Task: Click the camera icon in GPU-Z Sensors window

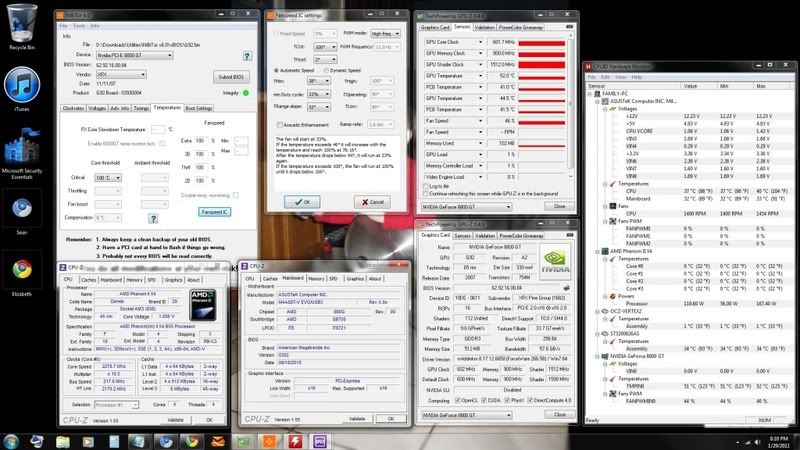Action: click(x=569, y=27)
